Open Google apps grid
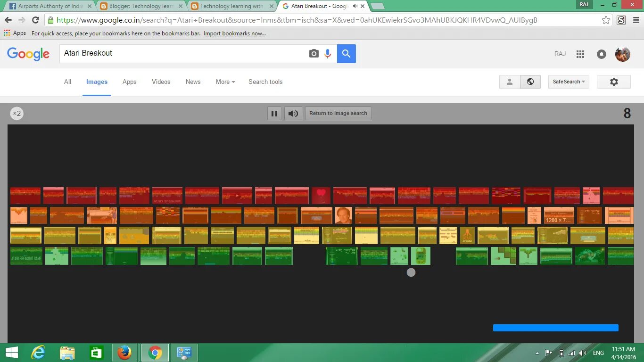 580,54
